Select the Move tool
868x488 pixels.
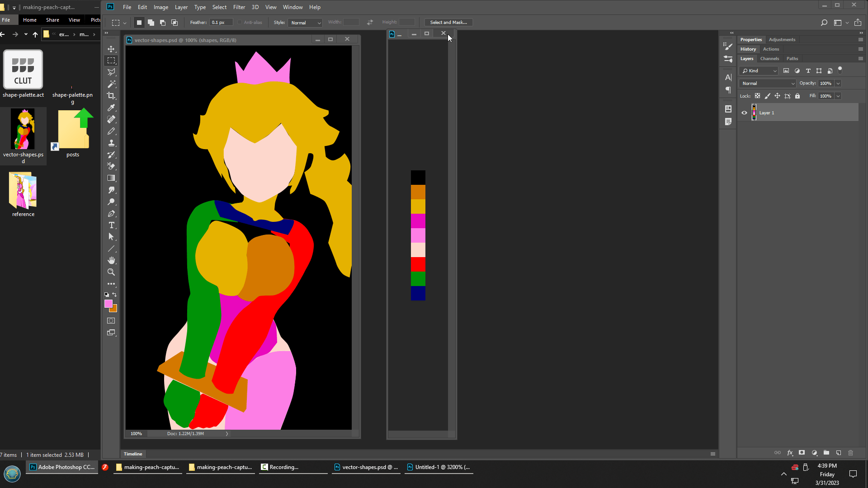(x=111, y=49)
